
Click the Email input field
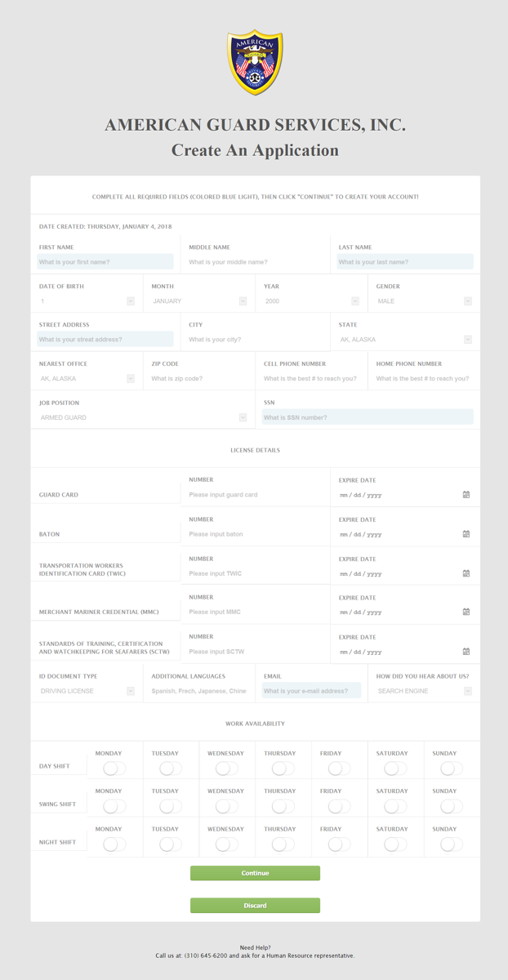point(311,691)
